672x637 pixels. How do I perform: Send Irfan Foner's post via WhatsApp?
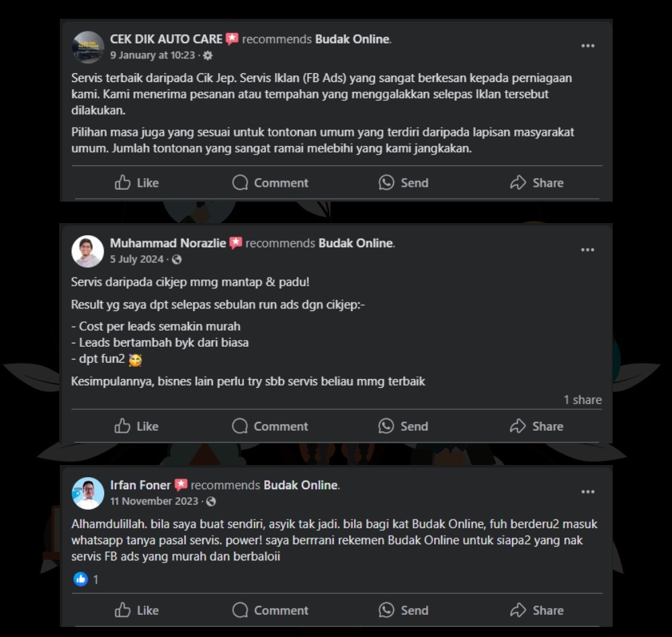tap(403, 610)
